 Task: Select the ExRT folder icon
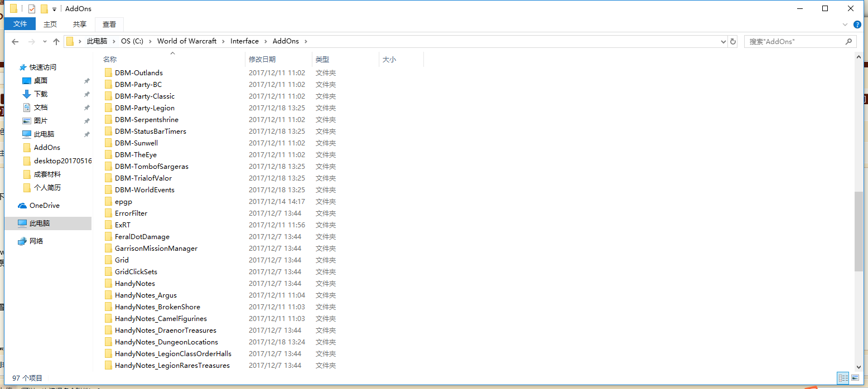pos(108,225)
